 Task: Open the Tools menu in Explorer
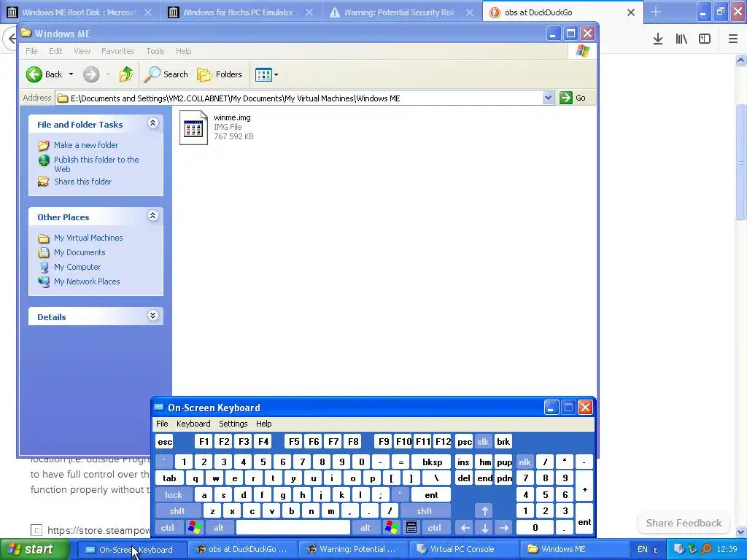click(155, 51)
